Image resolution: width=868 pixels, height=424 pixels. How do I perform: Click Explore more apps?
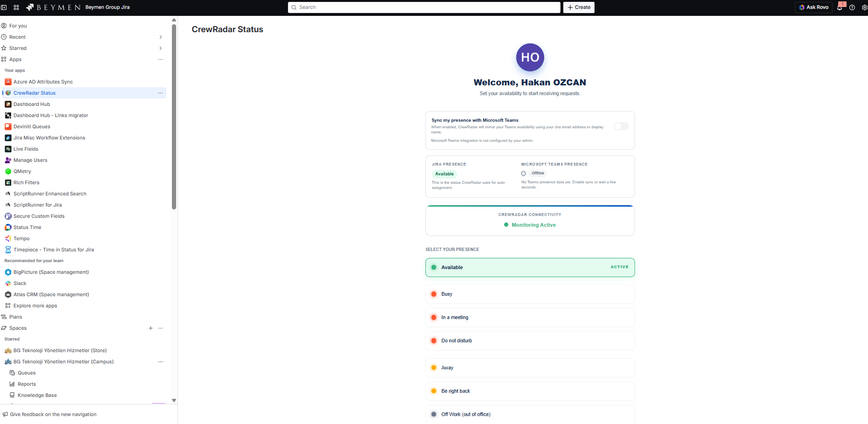click(35, 306)
